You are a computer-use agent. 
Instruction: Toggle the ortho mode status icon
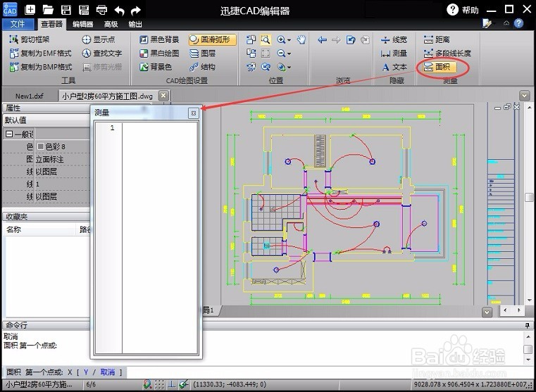click(172, 384)
